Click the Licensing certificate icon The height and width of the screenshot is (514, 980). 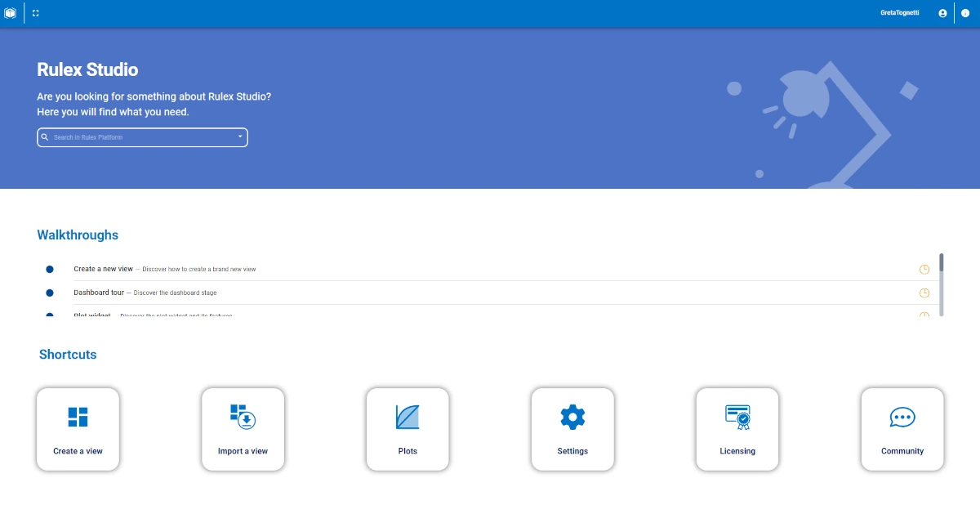click(737, 417)
